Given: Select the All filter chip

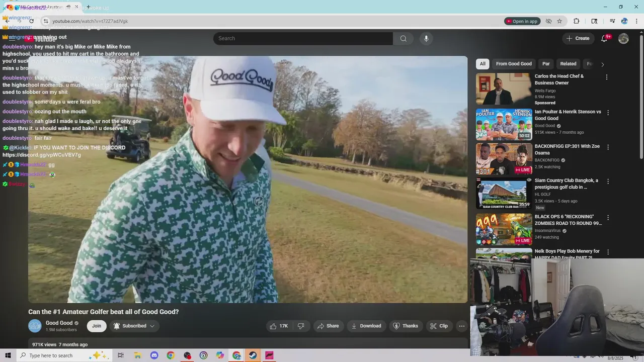Looking at the screenshot, I should pos(482,64).
